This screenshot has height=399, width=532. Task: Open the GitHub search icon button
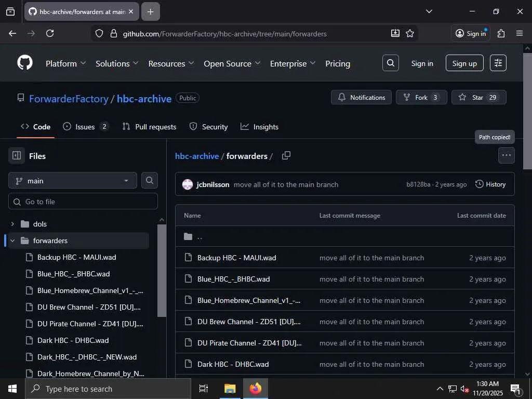[x=391, y=63]
